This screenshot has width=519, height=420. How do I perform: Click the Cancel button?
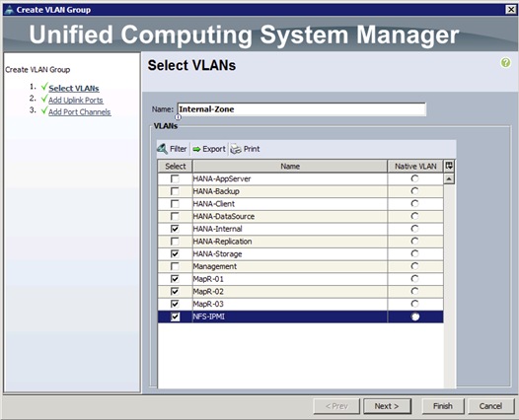490,406
